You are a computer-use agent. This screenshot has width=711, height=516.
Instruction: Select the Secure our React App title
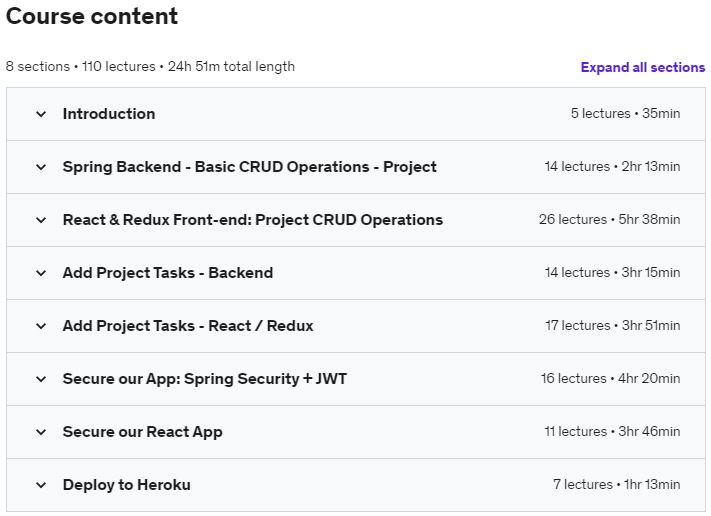click(142, 432)
